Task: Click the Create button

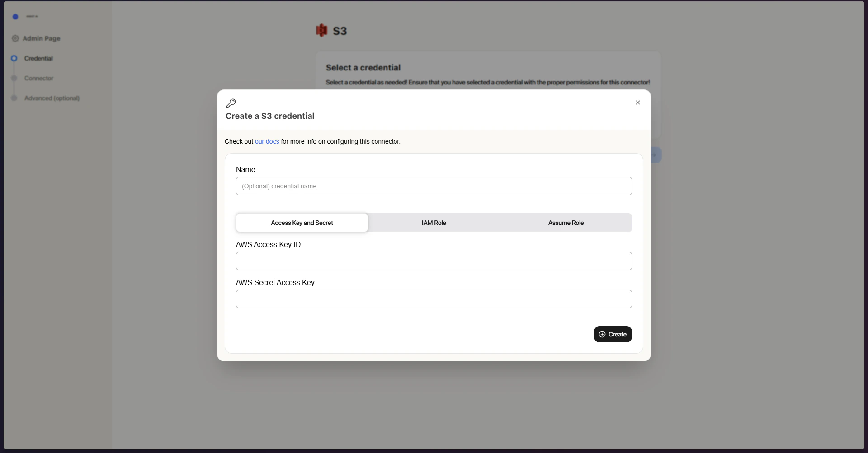Action: point(613,334)
